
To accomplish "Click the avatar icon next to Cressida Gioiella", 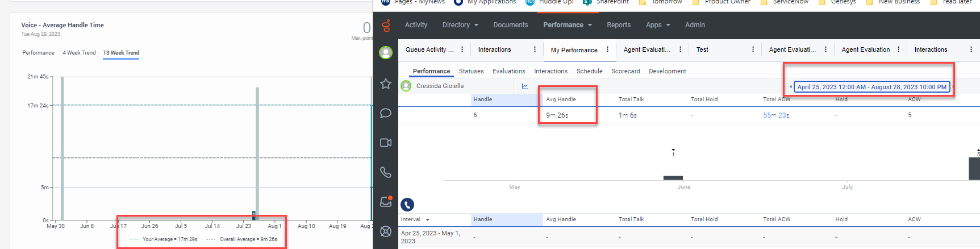I will (x=406, y=86).
